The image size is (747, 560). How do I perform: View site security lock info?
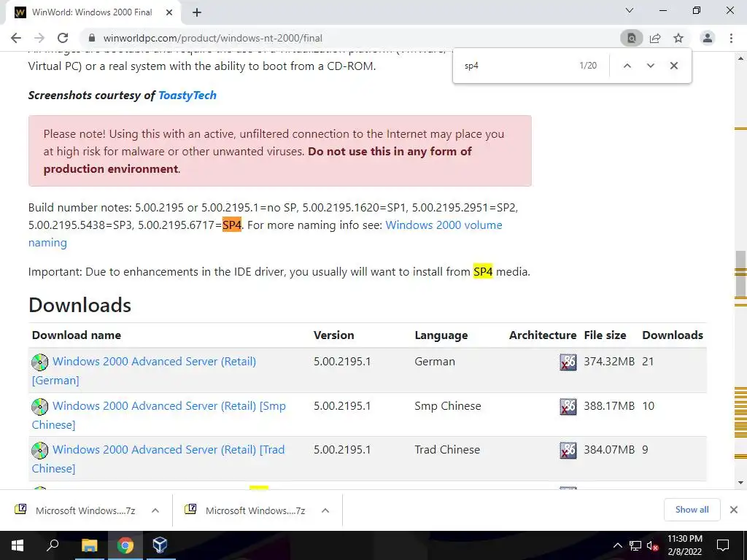point(92,38)
